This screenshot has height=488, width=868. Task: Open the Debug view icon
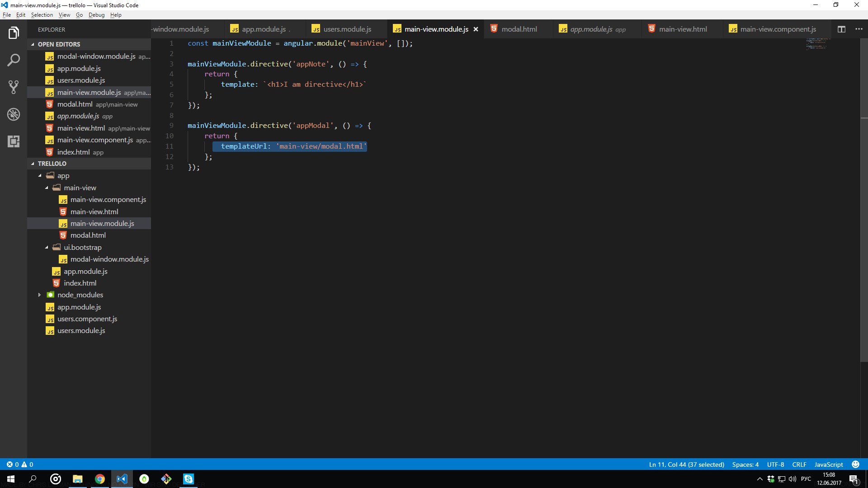(x=14, y=114)
